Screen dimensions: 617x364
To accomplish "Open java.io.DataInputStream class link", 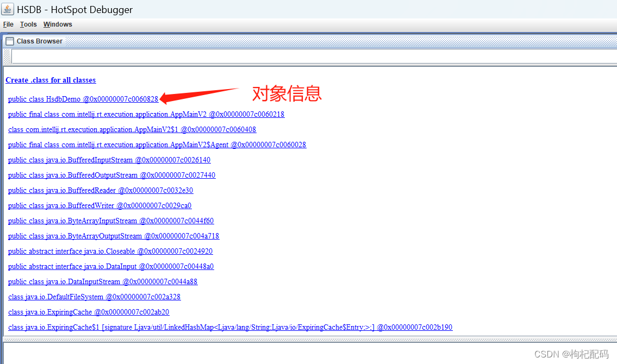I will (x=103, y=281).
